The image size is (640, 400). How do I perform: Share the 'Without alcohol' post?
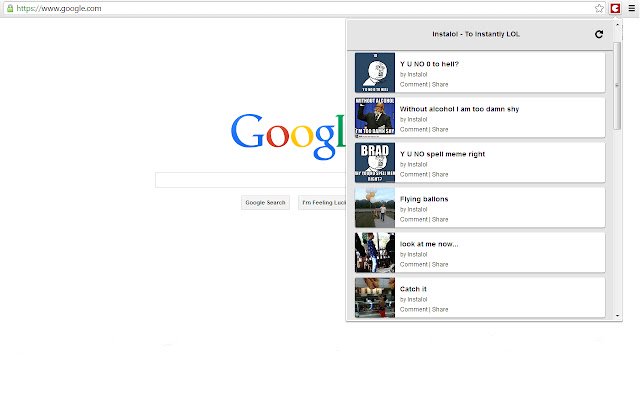(x=440, y=129)
